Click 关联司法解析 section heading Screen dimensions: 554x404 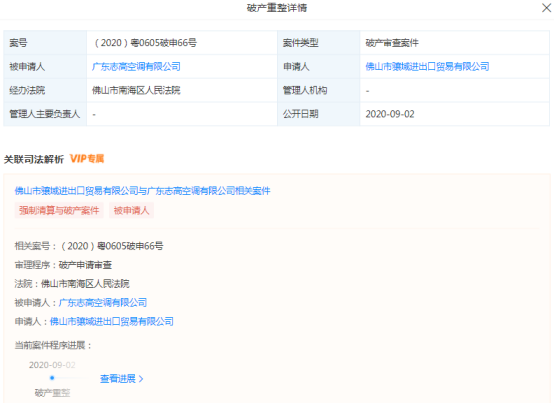click(34, 159)
